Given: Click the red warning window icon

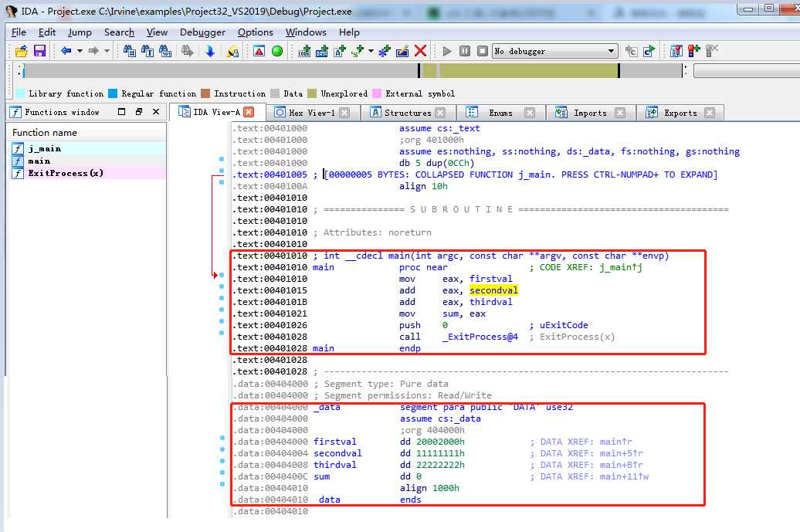Looking at the screenshot, I should click(x=259, y=51).
